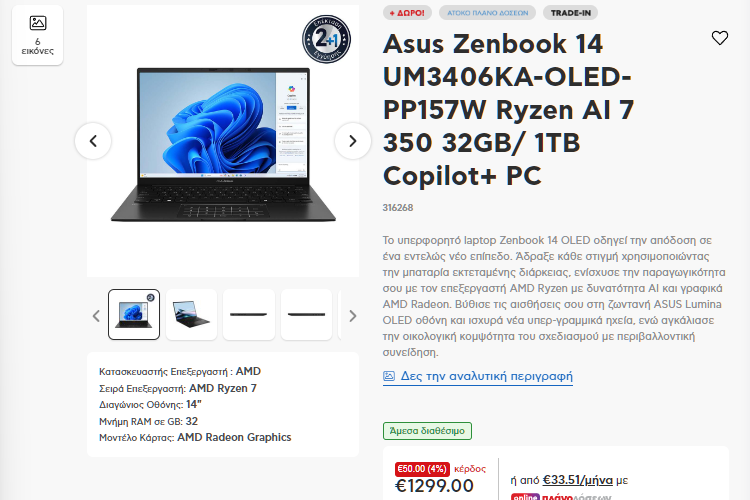Viewport: 750px width, 500px height.
Task: Click the ΑΤΟΚΟ ΠΛΑΝΟ ΔΟΣΕΩΝ tag
Action: (x=487, y=13)
